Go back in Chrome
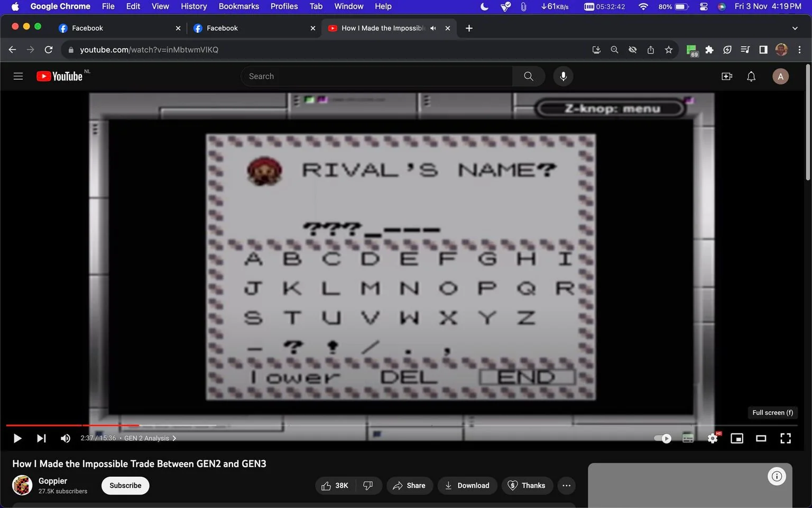Image resolution: width=812 pixels, height=508 pixels. [x=13, y=50]
